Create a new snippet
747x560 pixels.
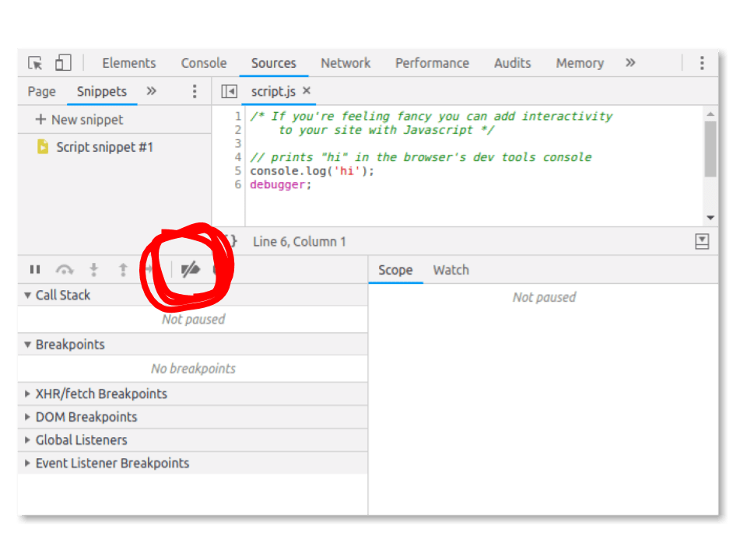(x=79, y=120)
